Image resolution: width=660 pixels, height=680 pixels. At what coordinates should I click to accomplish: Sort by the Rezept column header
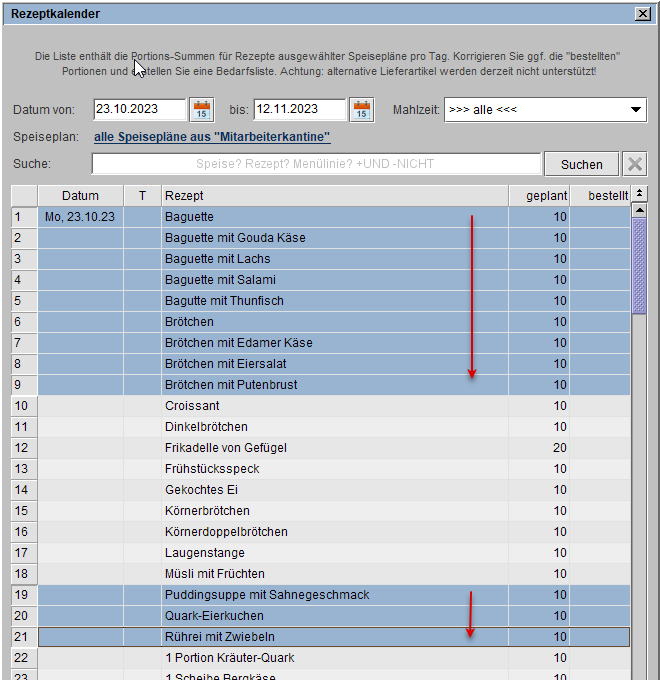coord(334,196)
